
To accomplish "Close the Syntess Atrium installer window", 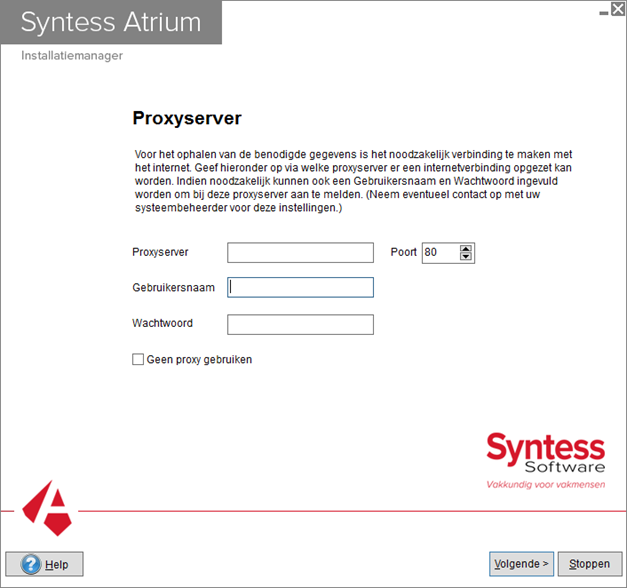I will tap(618, 9).
